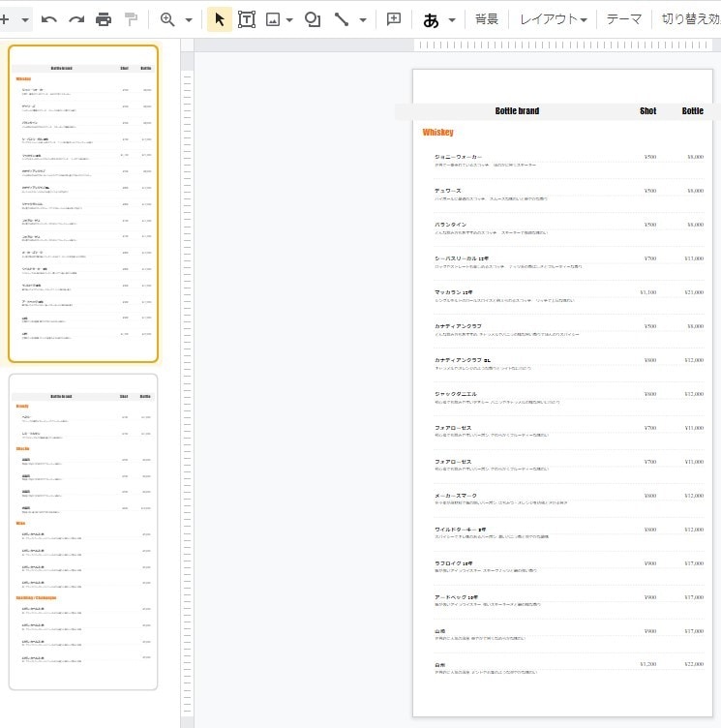The height and width of the screenshot is (728, 721).
Task: Click the horizontal ruler above the slide
Action: coord(562,45)
